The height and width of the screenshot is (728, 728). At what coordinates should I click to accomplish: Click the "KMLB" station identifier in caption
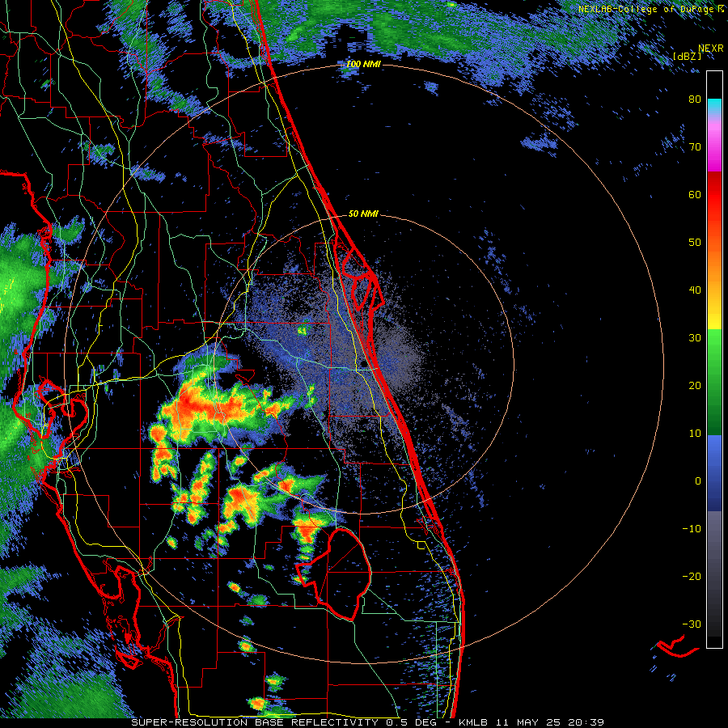coord(472,722)
